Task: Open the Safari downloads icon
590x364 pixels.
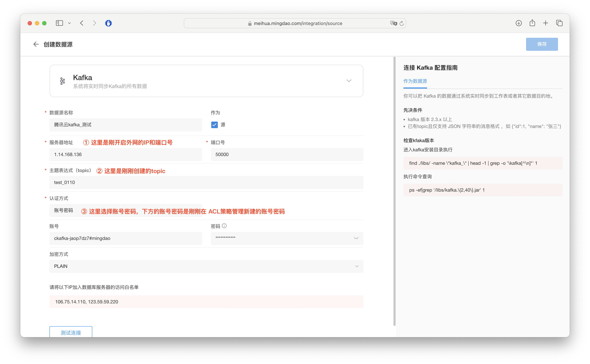Action: point(518,23)
